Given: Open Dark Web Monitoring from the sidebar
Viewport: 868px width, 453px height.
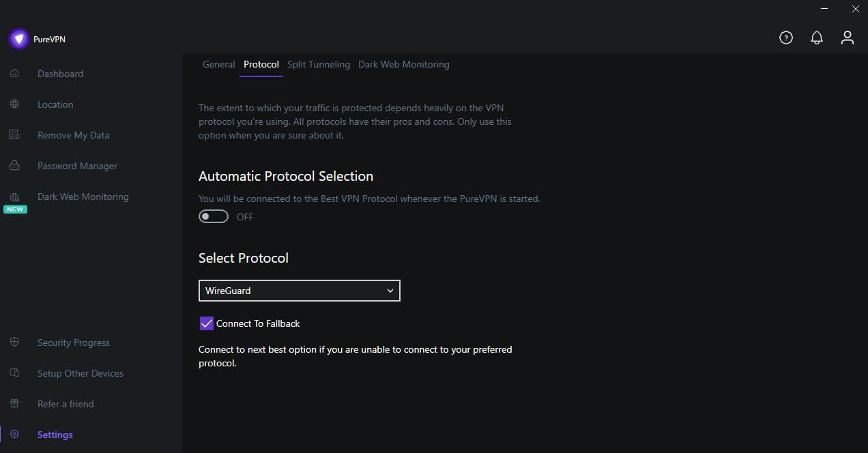Looking at the screenshot, I should (x=83, y=196).
